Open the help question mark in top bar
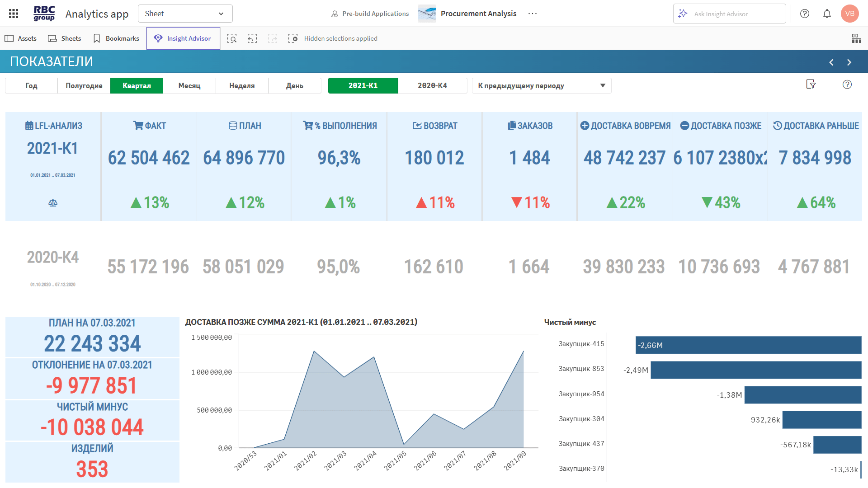This screenshot has height=488, width=868. (805, 14)
